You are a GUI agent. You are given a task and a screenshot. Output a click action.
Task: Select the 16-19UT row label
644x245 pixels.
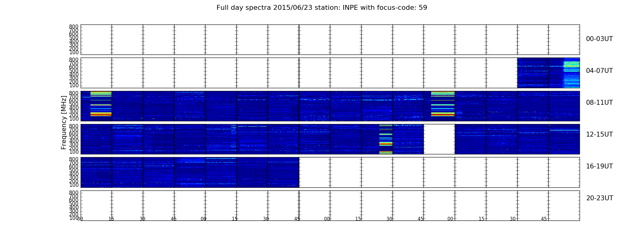click(x=599, y=166)
